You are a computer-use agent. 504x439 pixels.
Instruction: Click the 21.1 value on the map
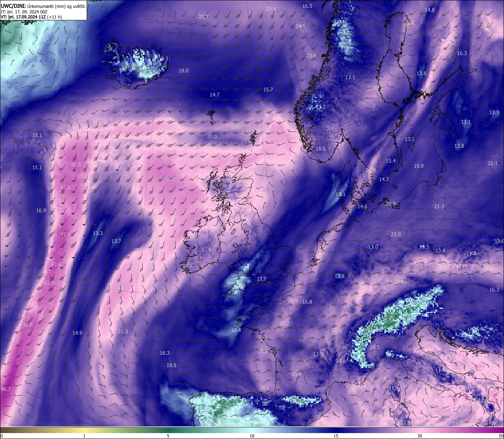tap(493, 163)
